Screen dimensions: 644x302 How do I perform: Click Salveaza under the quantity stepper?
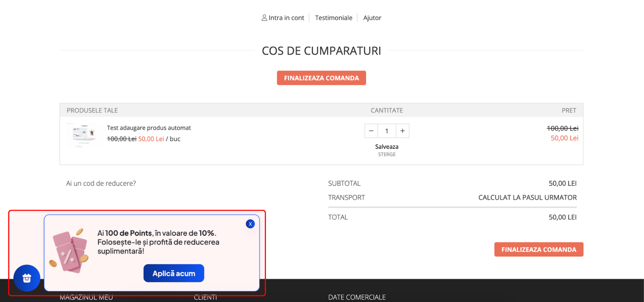(386, 147)
